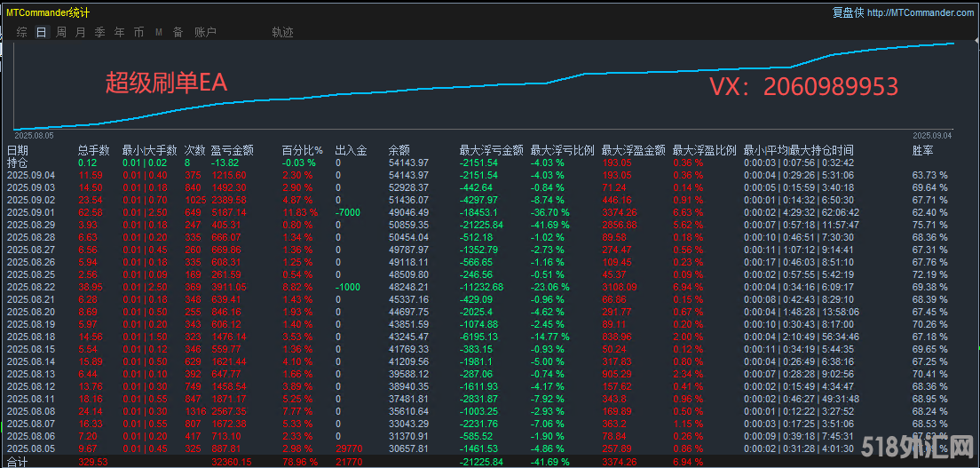Click the 合计 totals row
Screen dimensions: 980x468
[17, 463]
